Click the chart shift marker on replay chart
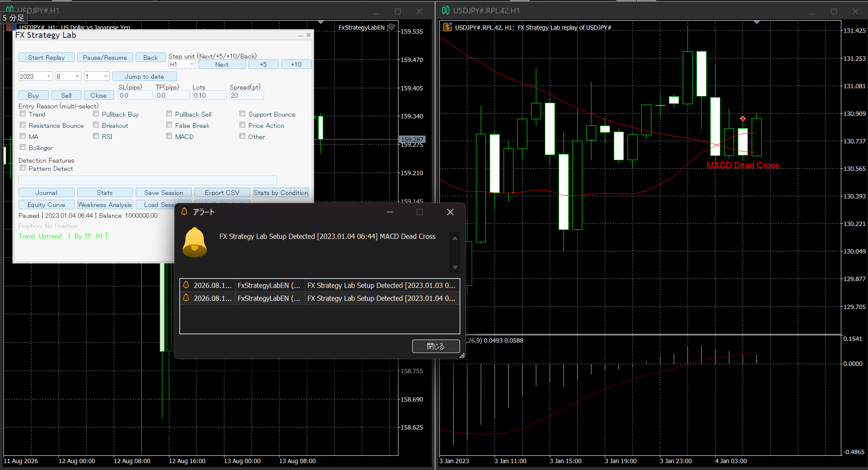The height and width of the screenshot is (470, 868). pos(757,22)
